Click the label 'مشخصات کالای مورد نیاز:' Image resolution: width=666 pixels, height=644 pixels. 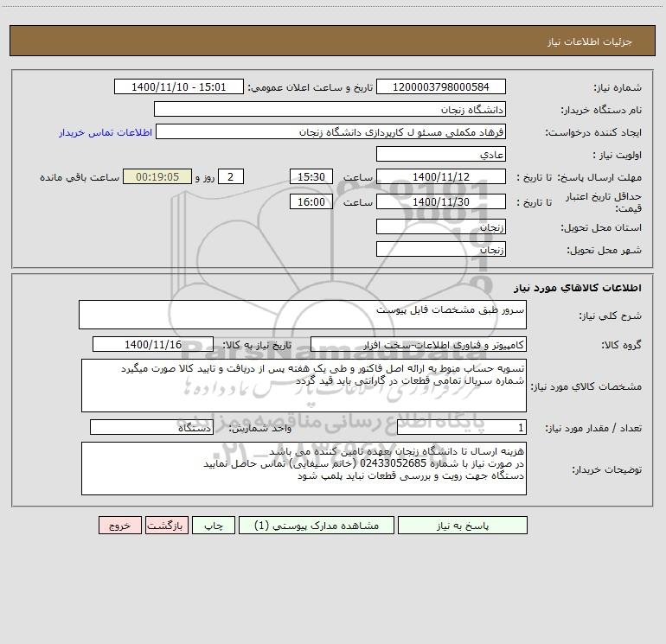point(586,386)
